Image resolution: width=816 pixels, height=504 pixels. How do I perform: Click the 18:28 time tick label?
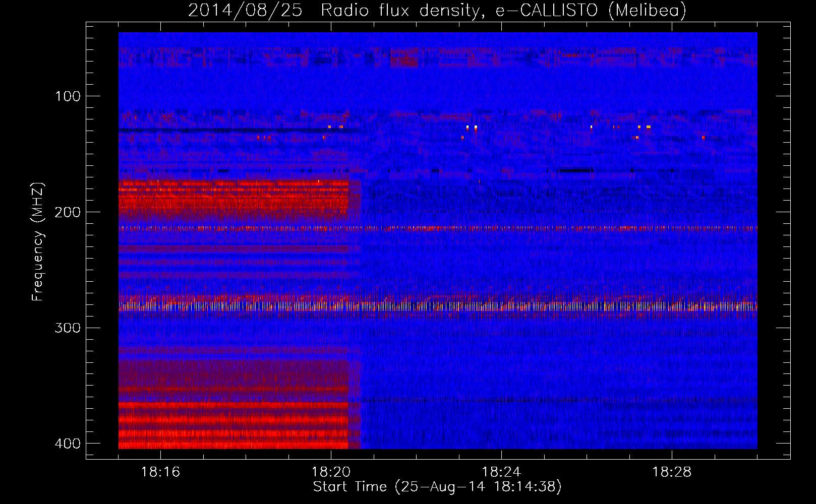672,472
